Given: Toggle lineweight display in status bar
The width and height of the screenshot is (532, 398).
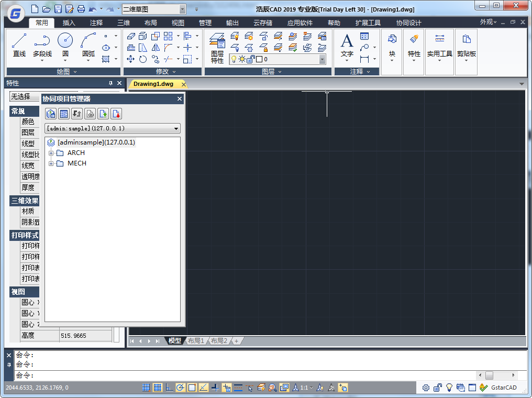Looking at the screenshot, I should click(x=238, y=388).
